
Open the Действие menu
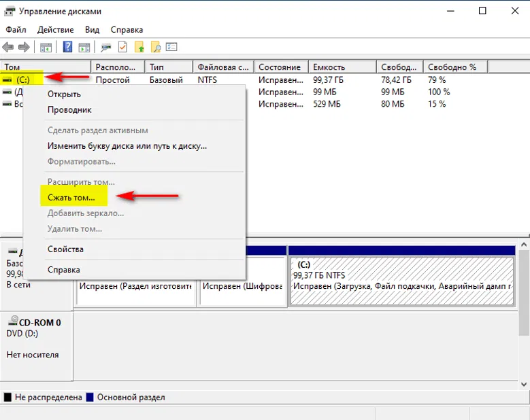[55, 30]
